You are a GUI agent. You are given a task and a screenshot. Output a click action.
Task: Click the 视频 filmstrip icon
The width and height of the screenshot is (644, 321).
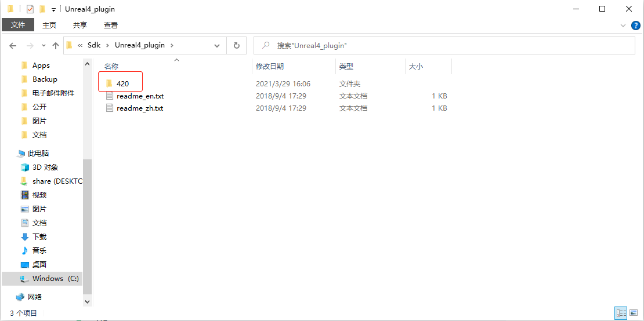[25, 195]
